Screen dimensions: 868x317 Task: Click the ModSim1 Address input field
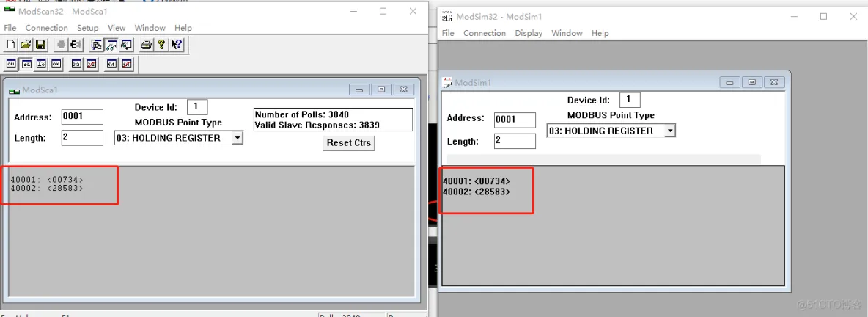click(x=515, y=120)
